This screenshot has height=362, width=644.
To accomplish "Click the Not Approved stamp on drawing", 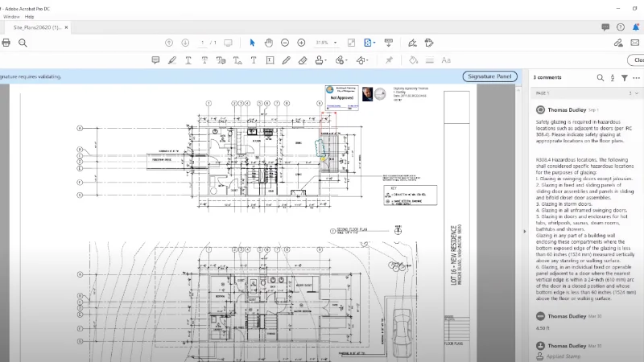I will coord(341,97).
